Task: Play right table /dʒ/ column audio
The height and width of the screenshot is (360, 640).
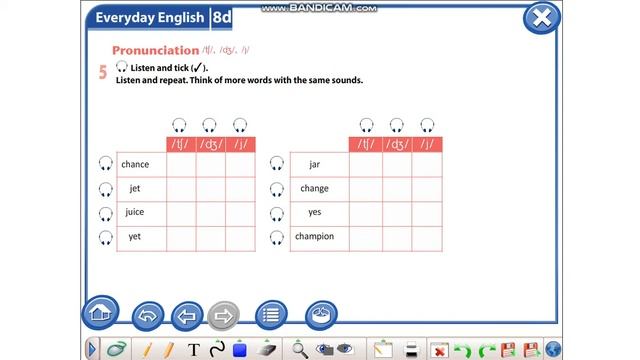Action: point(397,125)
